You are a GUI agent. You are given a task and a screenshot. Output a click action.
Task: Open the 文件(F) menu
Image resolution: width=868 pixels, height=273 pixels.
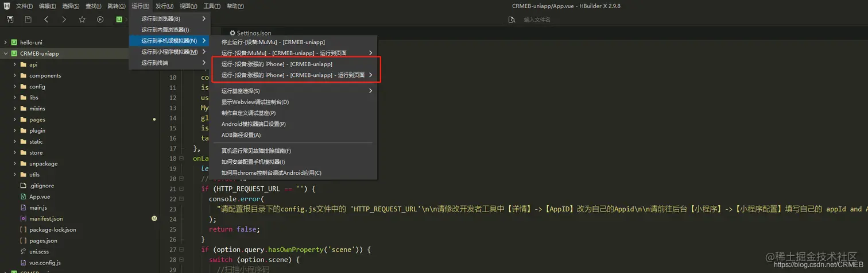coord(25,6)
